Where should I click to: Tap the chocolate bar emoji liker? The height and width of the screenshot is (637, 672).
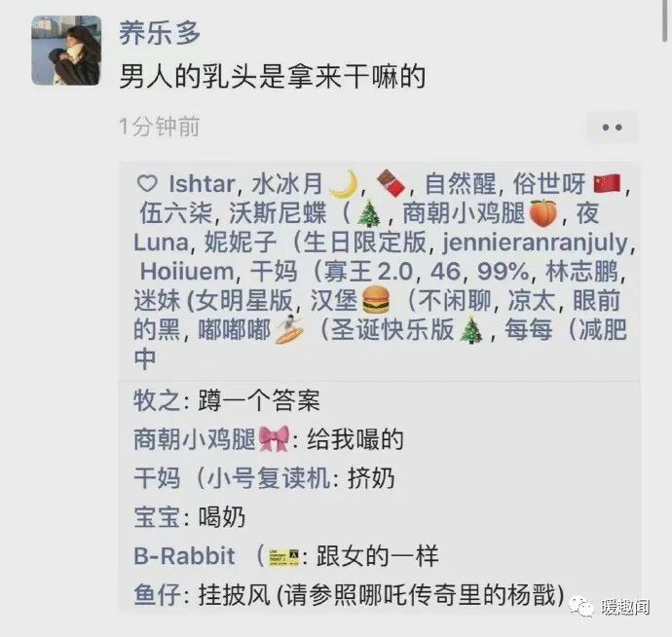tap(391, 184)
